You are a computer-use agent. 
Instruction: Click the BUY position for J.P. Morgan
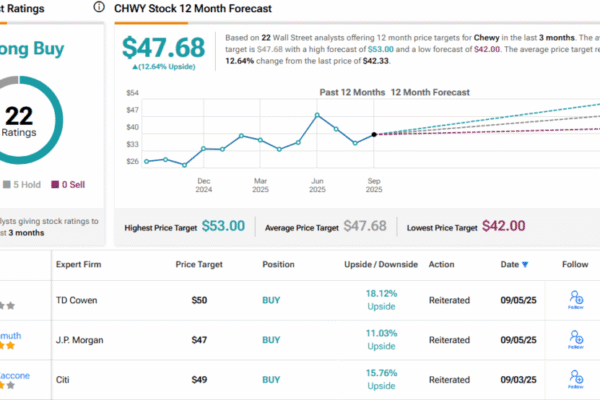click(x=271, y=340)
